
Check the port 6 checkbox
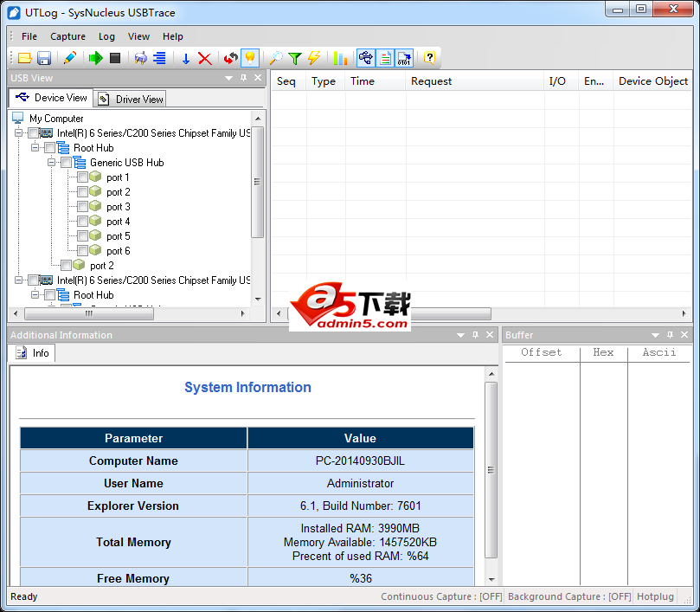tap(82, 251)
